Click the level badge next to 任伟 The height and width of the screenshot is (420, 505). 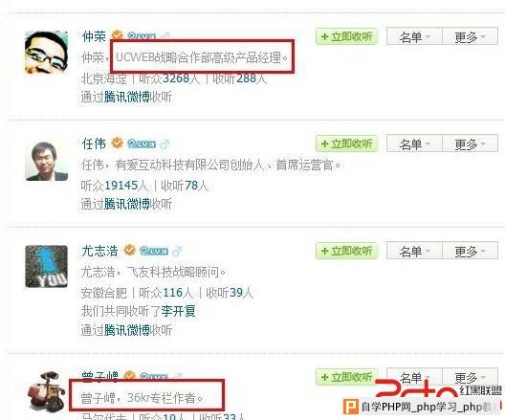pos(142,144)
